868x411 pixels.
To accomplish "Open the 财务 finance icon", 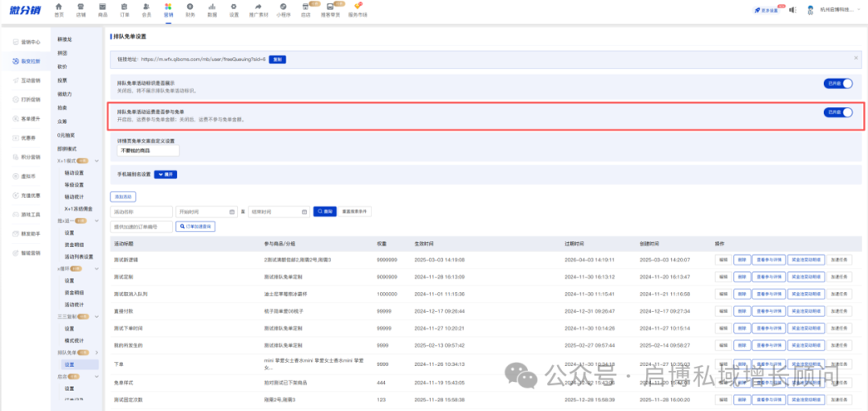I will coord(190,6).
